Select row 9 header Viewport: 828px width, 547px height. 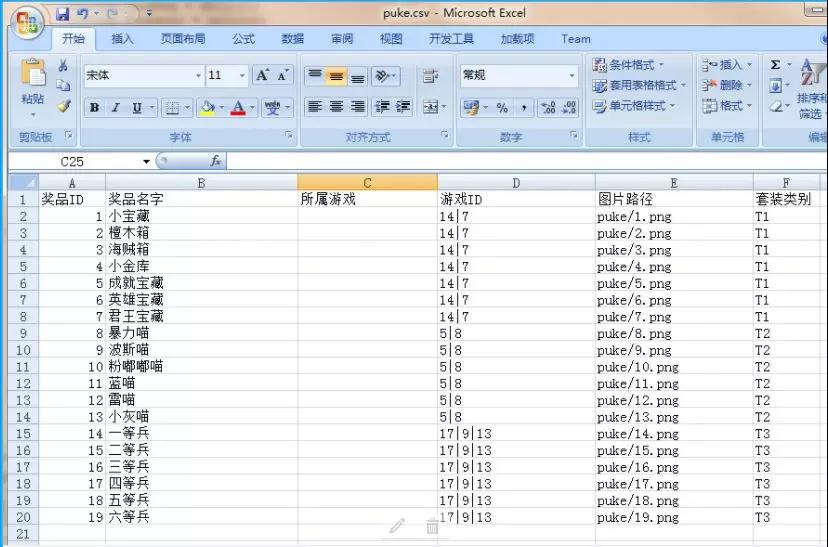[23, 333]
